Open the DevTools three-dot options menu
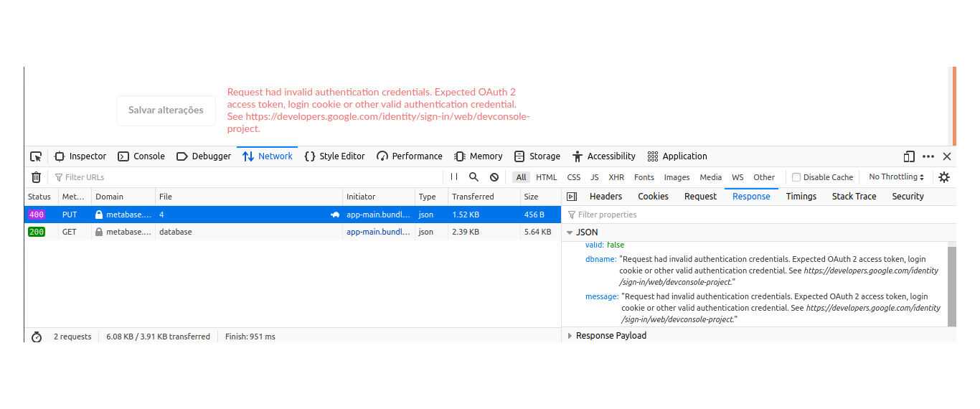This screenshot has width=980, height=409. pyautogui.click(x=928, y=156)
